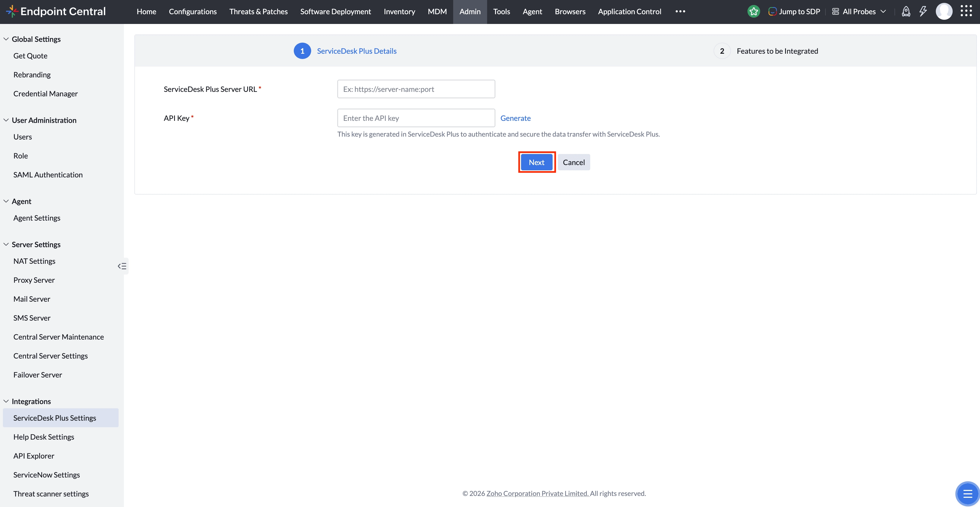Open the Tools tab
This screenshot has width=980, height=507.
[x=501, y=11]
